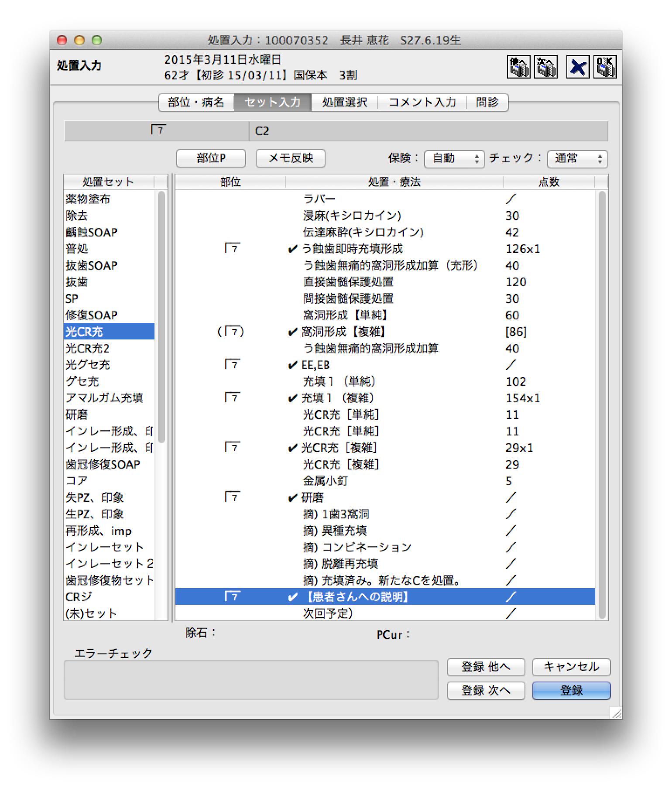Open the チェック 通常 dropdown
672x788 pixels.
click(x=577, y=159)
